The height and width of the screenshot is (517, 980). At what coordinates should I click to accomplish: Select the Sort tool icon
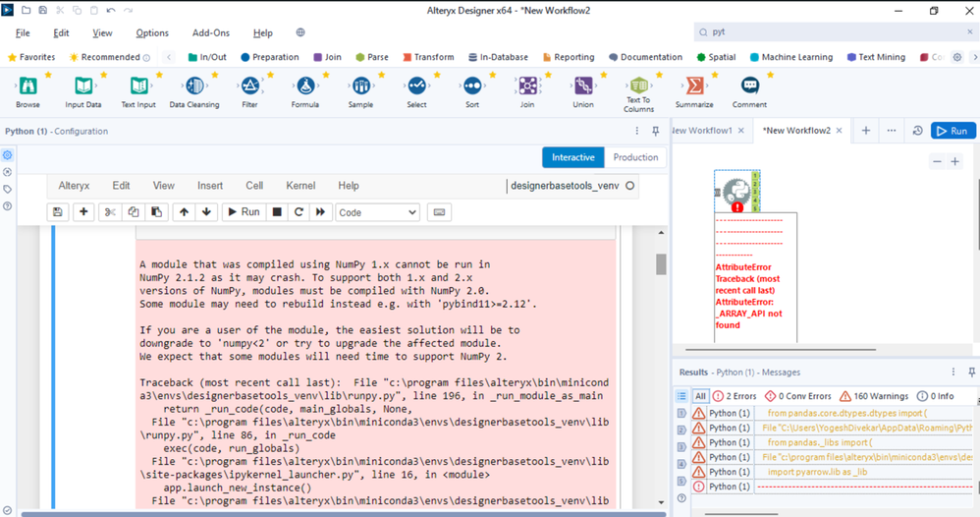click(472, 86)
